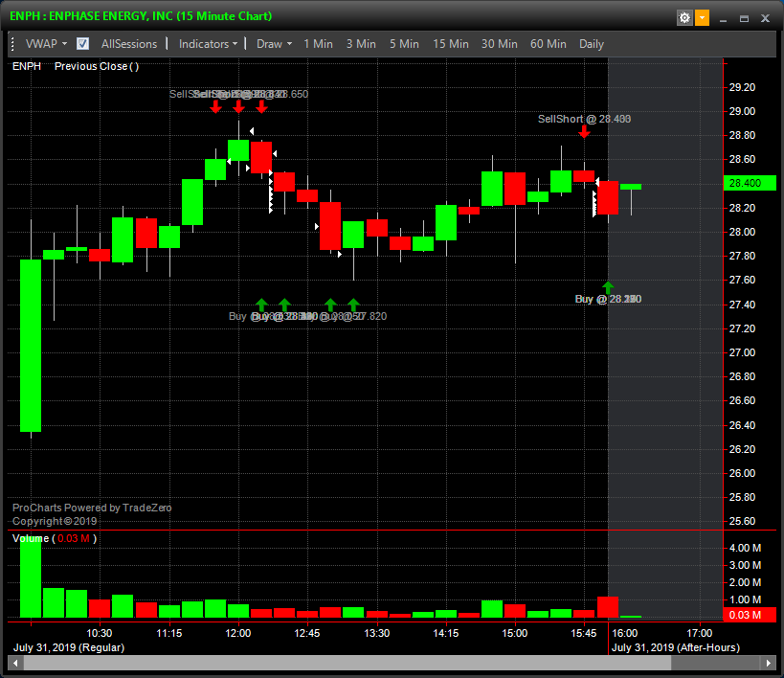Click the scrollbar left arrow
Screen dimensions: 784x678
tap(15, 663)
